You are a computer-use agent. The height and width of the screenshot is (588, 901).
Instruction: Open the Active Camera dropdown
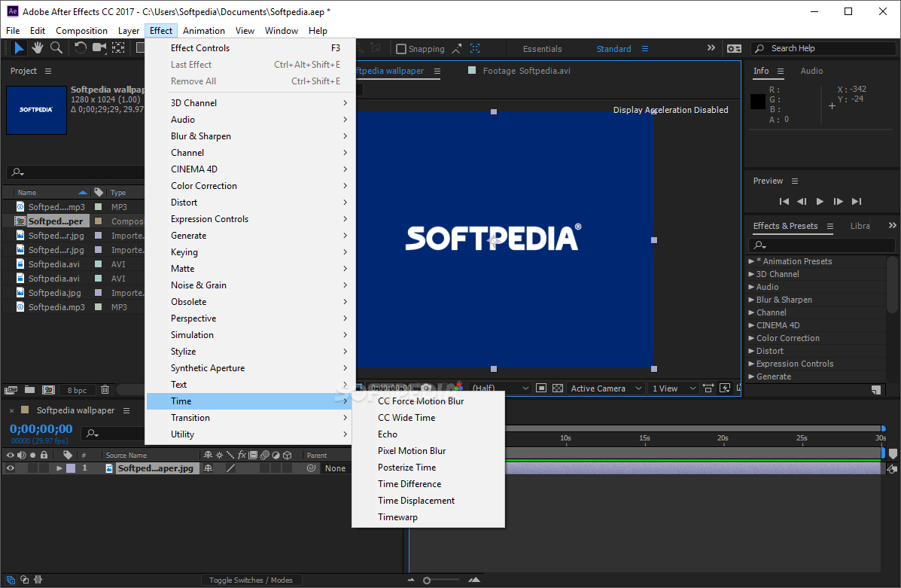pyautogui.click(x=606, y=388)
